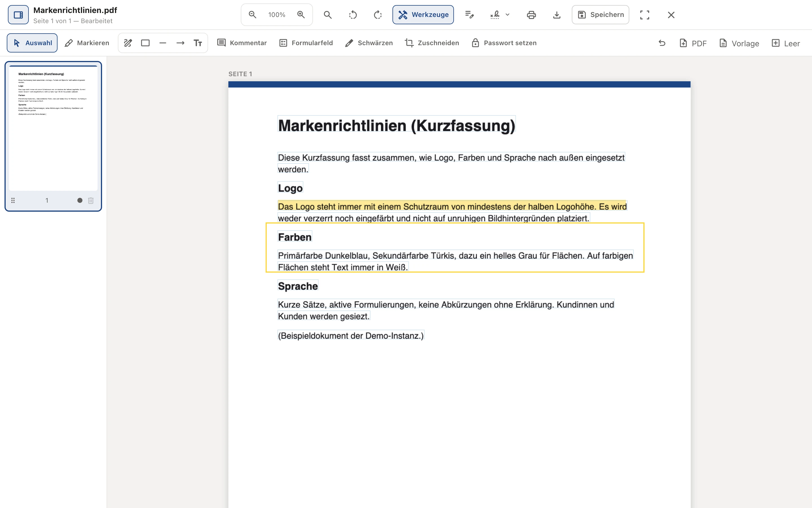Zoom out with the minus magnifier
The height and width of the screenshot is (508, 812).
[252, 15]
